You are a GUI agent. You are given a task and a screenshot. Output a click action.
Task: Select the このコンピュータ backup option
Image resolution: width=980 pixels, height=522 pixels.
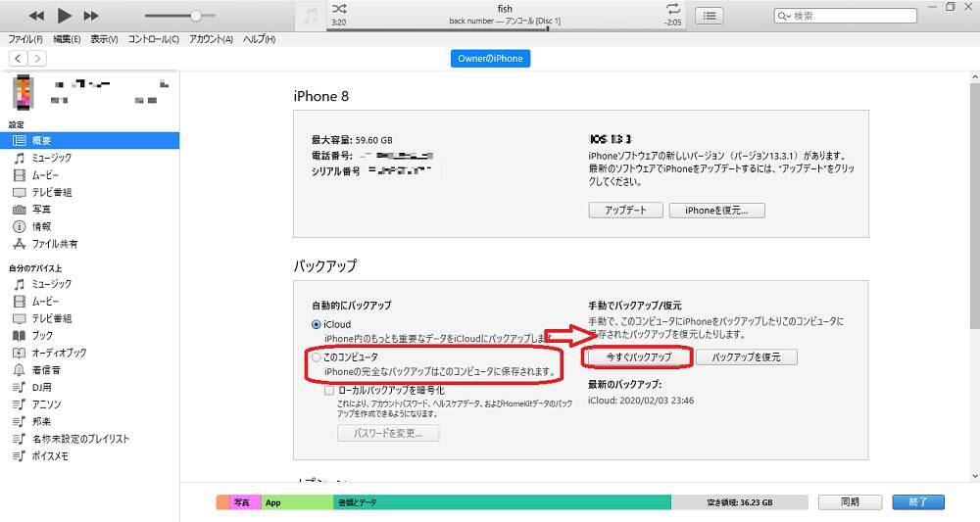316,357
